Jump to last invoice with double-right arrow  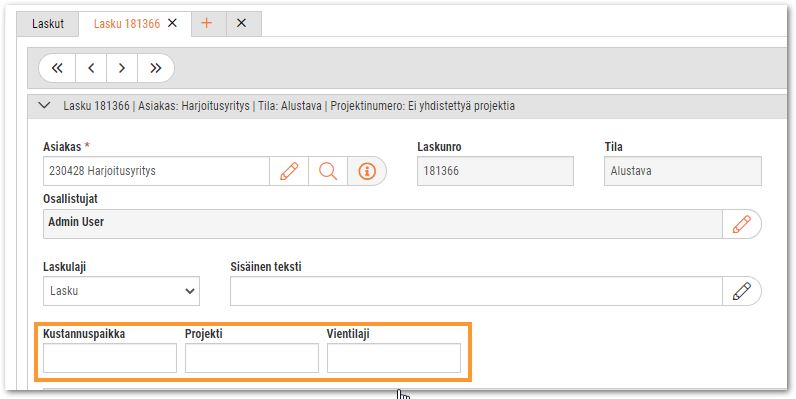(156, 68)
